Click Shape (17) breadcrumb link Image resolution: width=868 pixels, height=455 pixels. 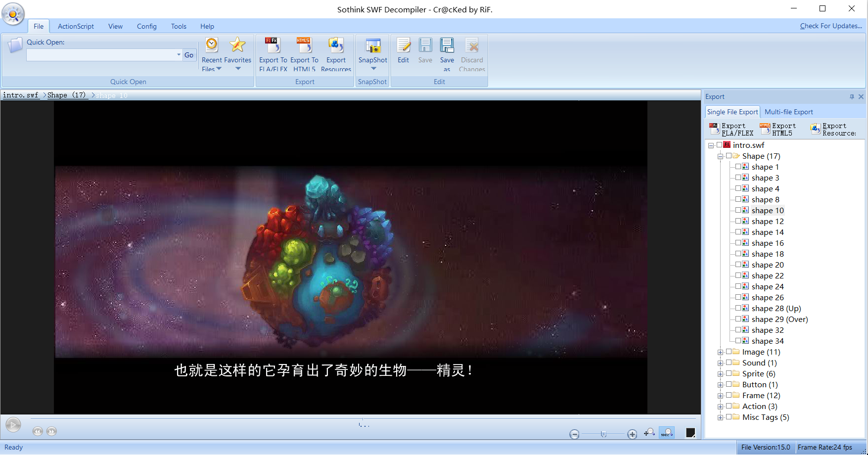66,95
